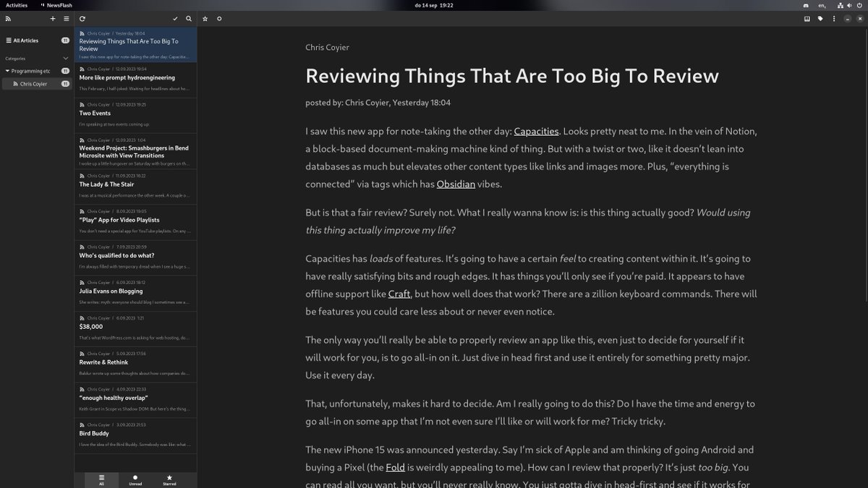Follow the Obsidian link
Viewport: 868px width, 488px height.
point(456,184)
